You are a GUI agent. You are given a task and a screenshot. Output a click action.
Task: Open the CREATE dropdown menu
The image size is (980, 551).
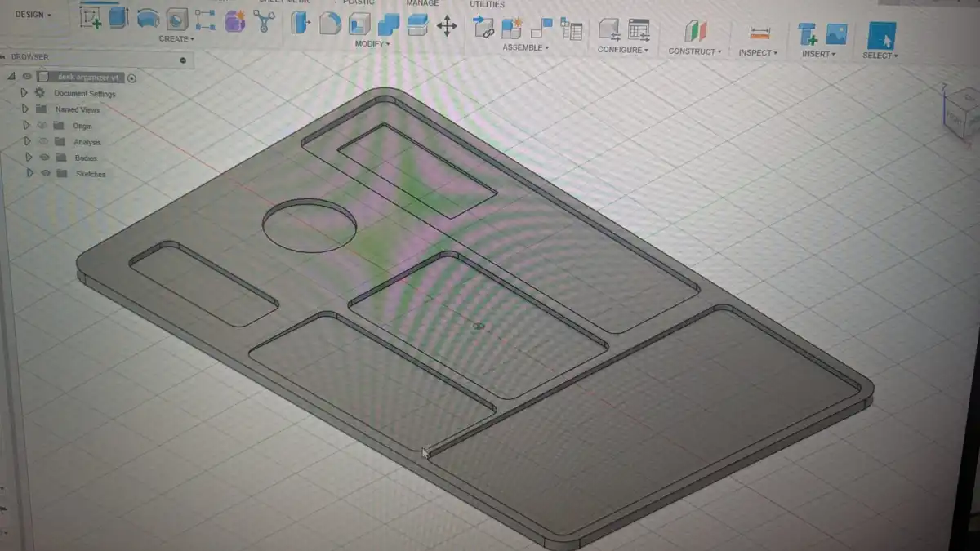pyautogui.click(x=177, y=39)
